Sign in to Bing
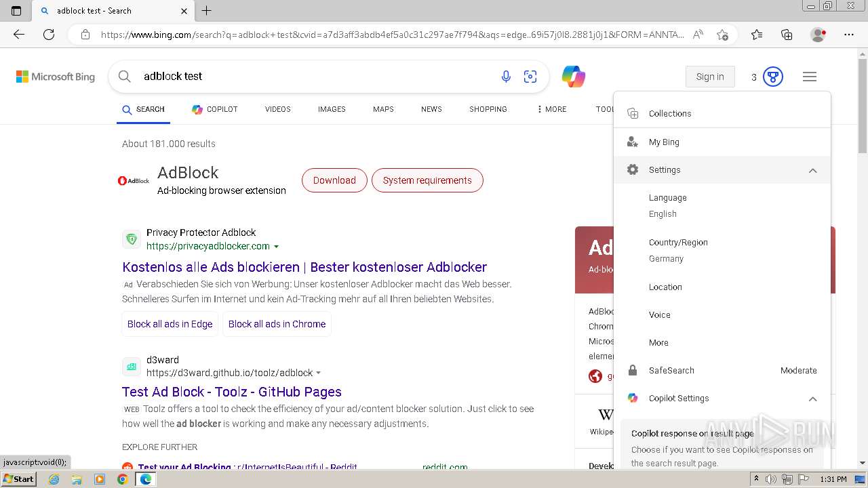The image size is (868, 488). coord(710,77)
